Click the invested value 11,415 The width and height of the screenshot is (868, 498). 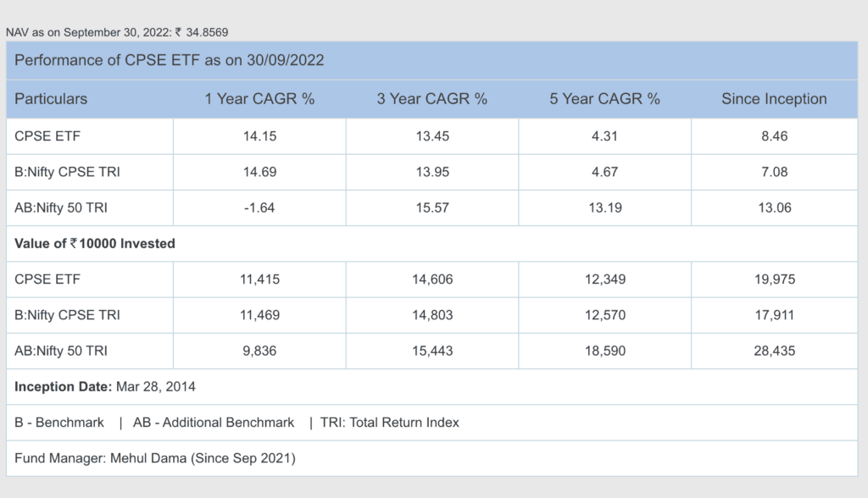pyautogui.click(x=259, y=279)
